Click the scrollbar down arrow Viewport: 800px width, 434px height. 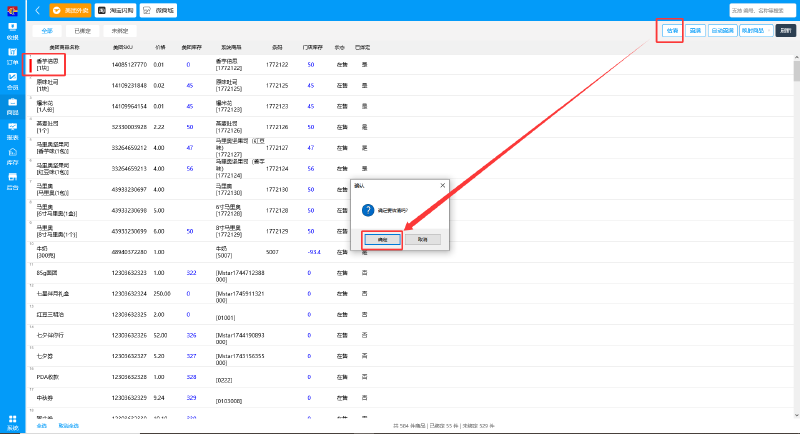797,416
